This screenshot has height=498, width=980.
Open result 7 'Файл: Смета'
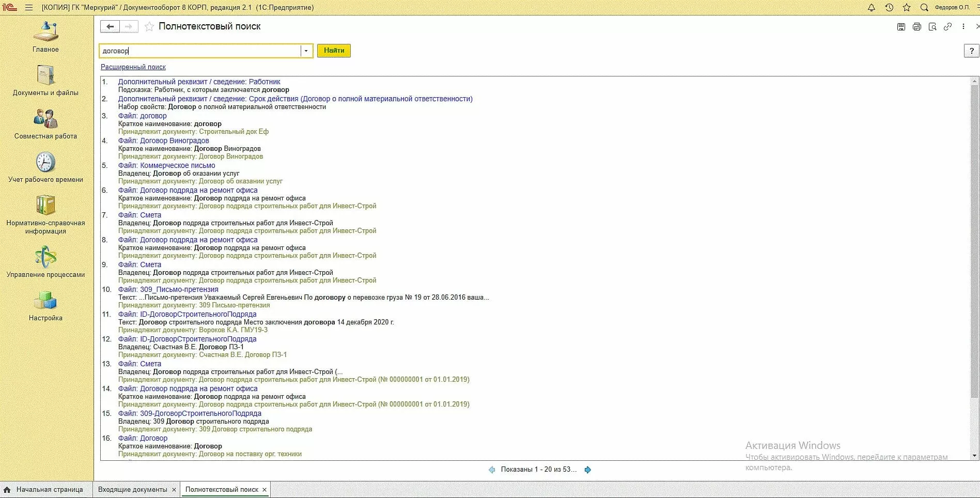(x=139, y=215)
